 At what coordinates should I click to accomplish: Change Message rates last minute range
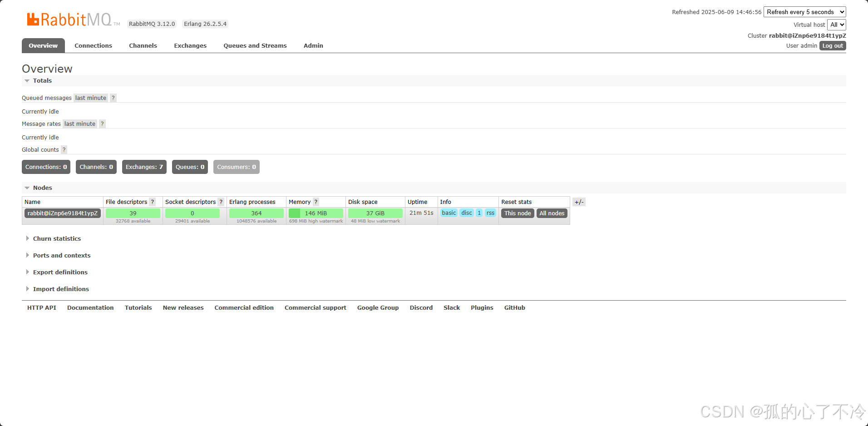(80, 124)
